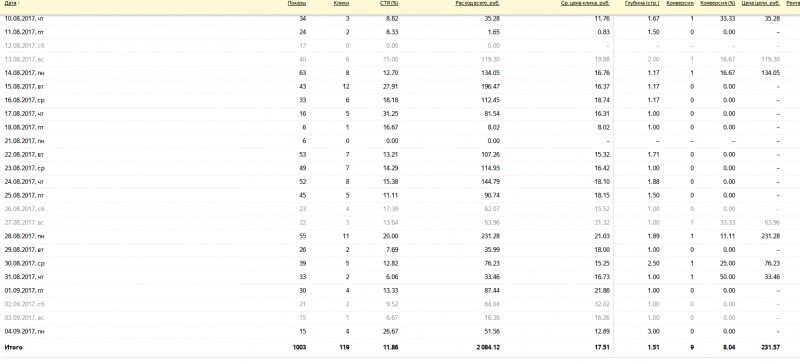
Task: Sort by the Клики column header
Action: click(342, 3)
